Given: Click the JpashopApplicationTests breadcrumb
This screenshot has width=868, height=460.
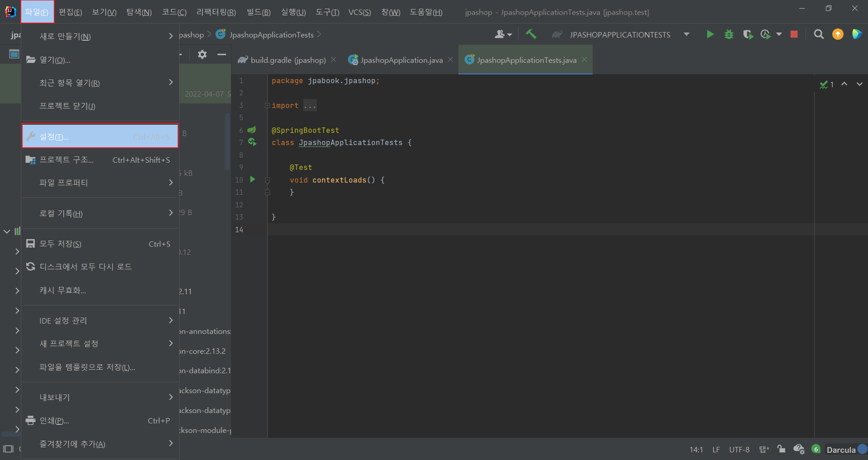Looking at the screenshot, I should 271,35.
